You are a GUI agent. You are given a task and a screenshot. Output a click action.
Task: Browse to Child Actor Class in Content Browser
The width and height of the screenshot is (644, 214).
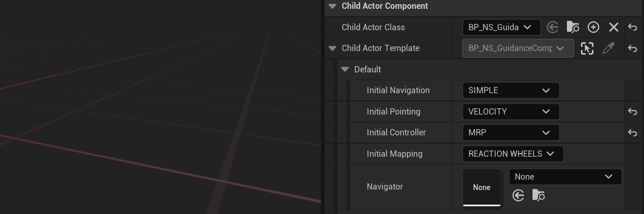point(573,27)
